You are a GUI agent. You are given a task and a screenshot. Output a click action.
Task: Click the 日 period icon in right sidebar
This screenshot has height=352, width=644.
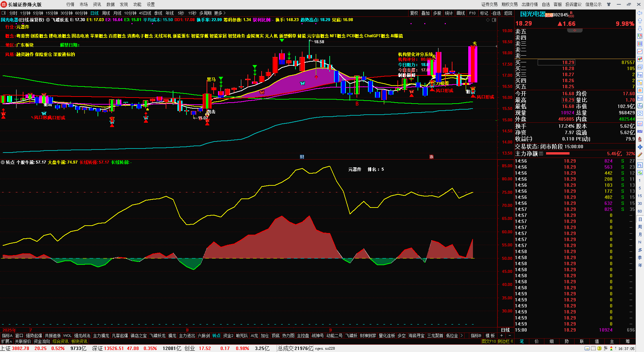[640, 219]
